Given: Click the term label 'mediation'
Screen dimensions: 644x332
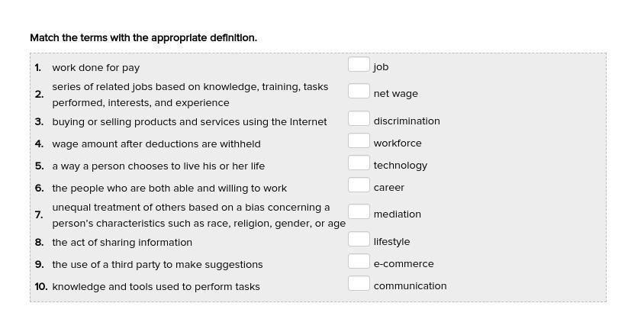Looking at the screenshot, I should [397, 214].
